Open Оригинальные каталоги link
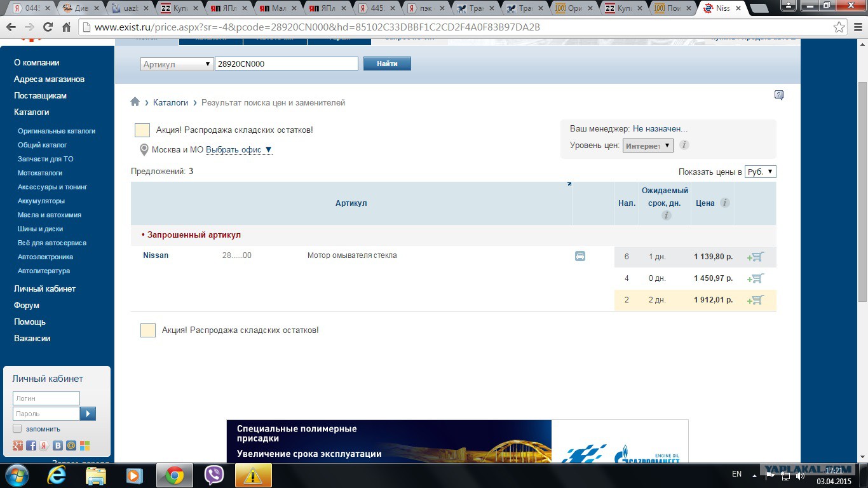Image resolution: width=868 pixels, height=488 pixels. click(57, 131)
